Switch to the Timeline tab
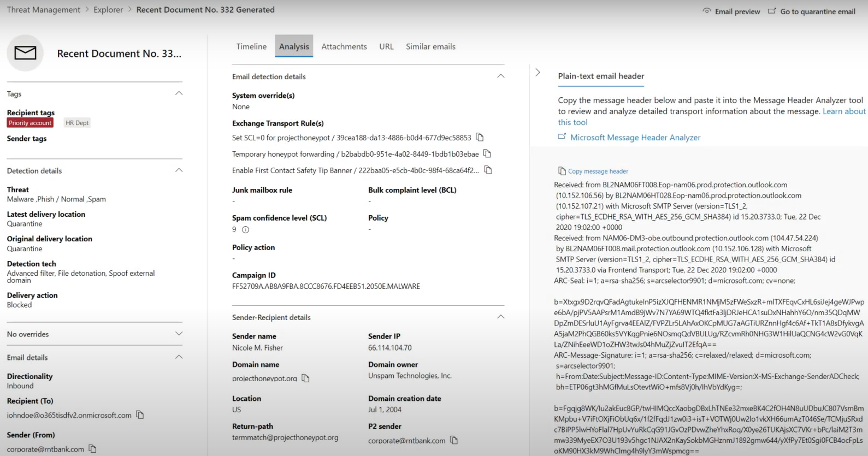This screenshot has height=456, width=868. point(251,46)
